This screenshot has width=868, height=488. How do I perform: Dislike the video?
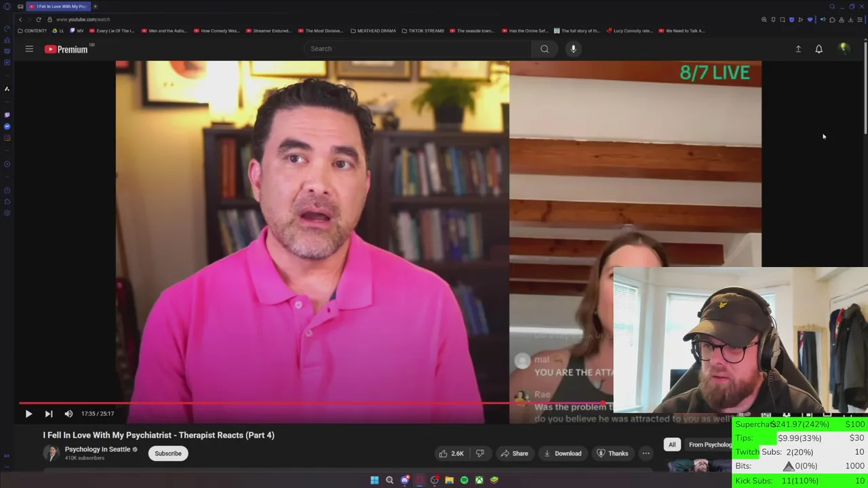(480, 453)
